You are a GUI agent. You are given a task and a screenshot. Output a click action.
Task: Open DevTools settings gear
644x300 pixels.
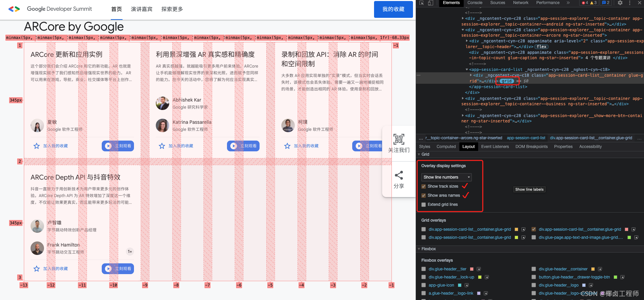click(620, 3)
